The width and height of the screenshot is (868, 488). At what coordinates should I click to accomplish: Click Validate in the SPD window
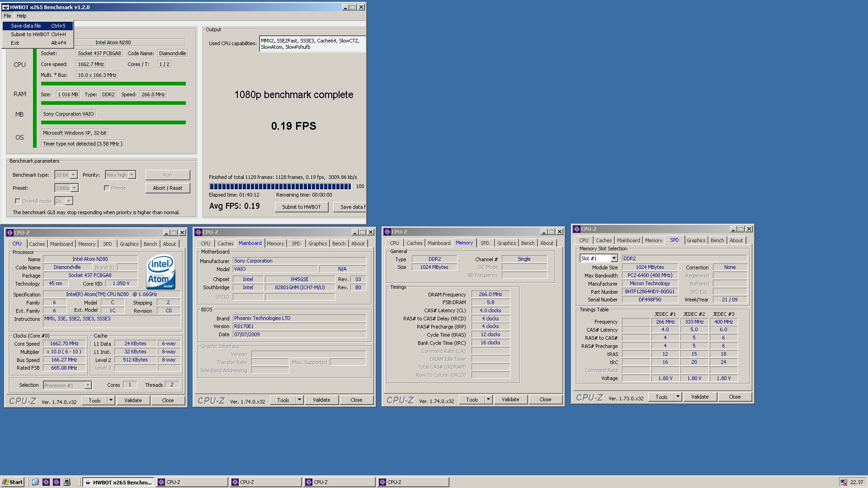point(700,397)
